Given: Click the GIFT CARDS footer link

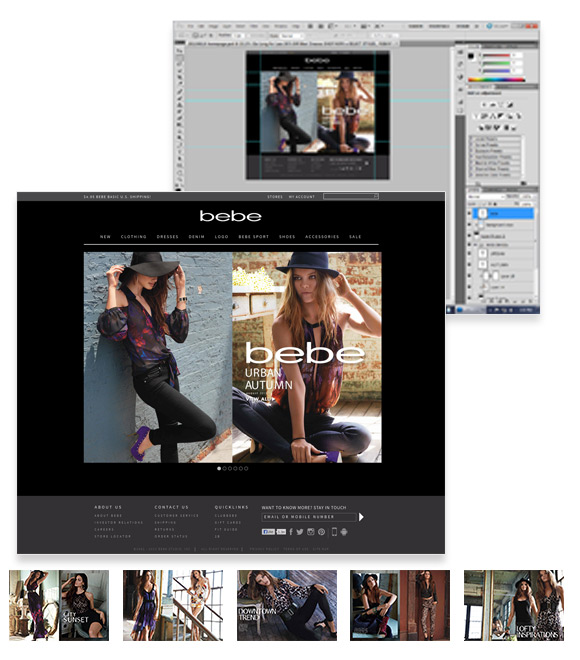Looking at the screenshot, I should (228, 522).
